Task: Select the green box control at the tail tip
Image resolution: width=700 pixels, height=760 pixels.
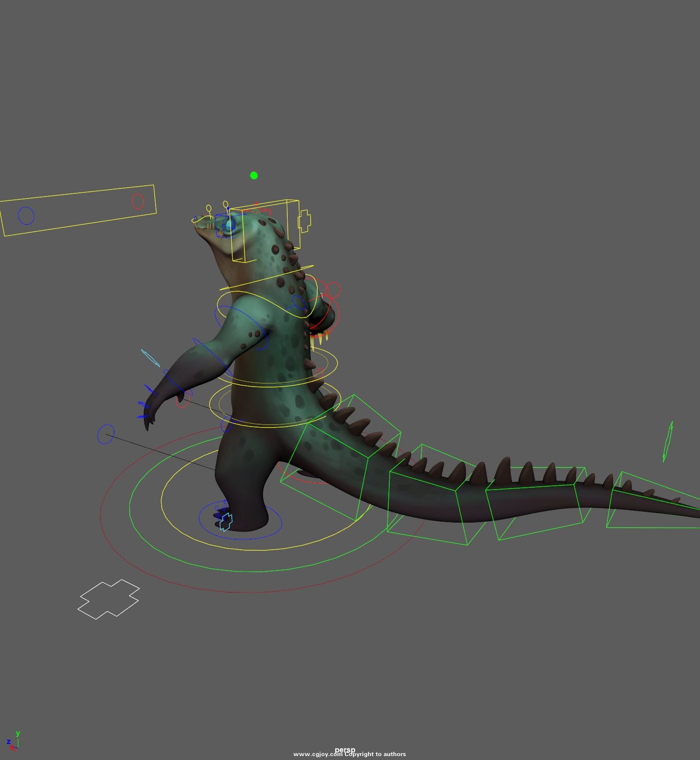Action: 653,500
